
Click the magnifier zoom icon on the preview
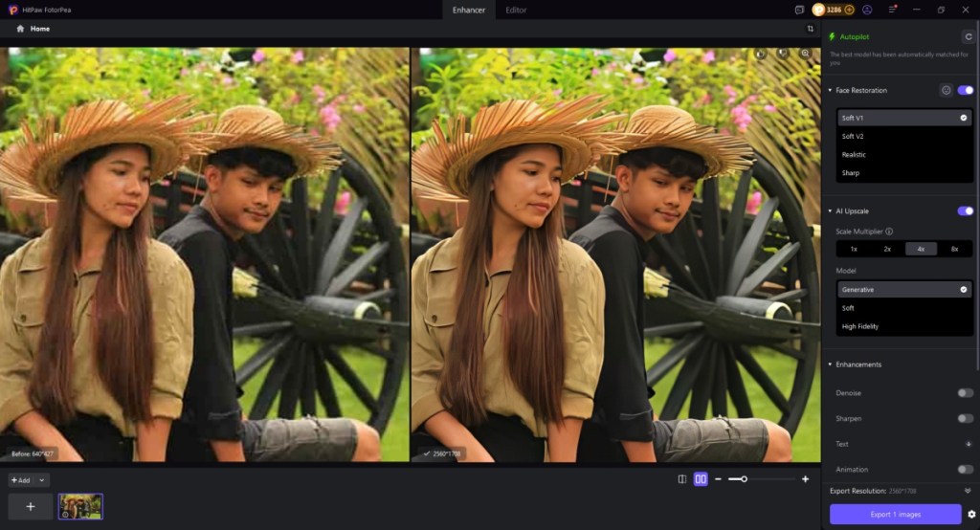806,54
